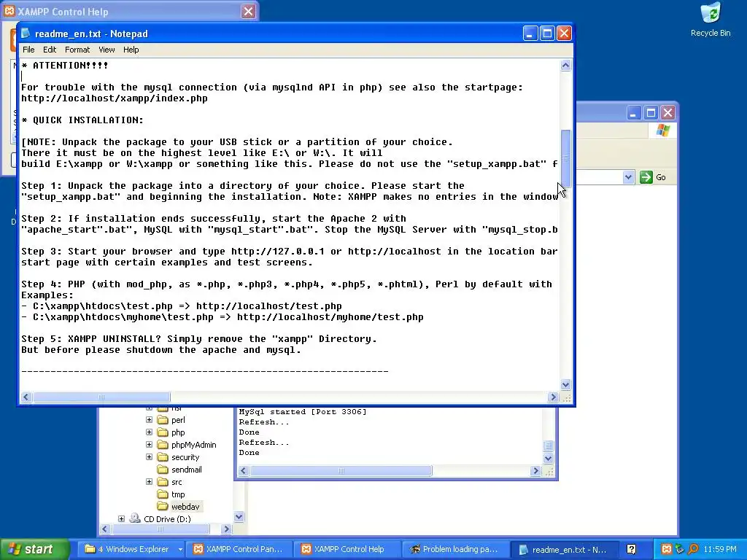Click the Go button in Explorer
The width and height of the screenshot is (747, 560).
(653, 177)
